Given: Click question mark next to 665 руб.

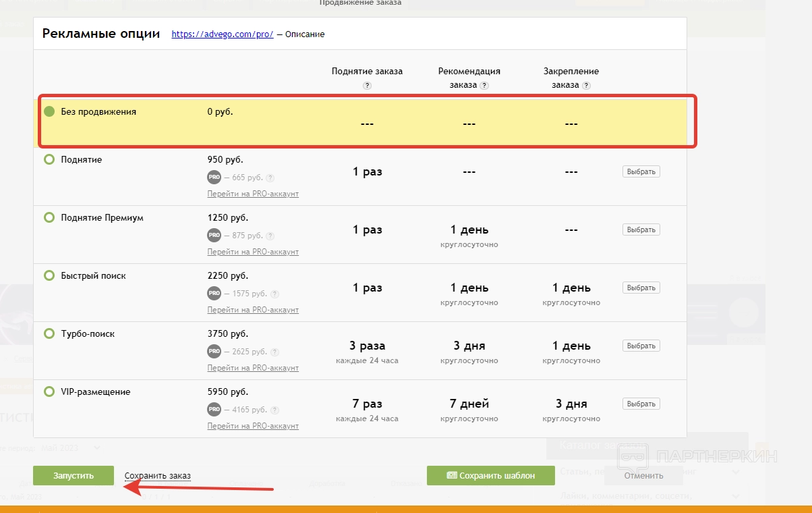Looking at the screenshot, I should [270, 178].
